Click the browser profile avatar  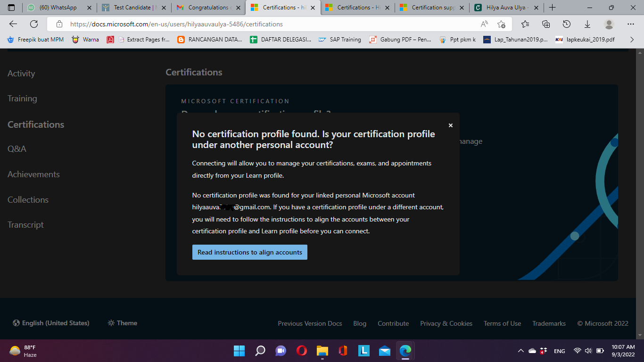[609, 24]
